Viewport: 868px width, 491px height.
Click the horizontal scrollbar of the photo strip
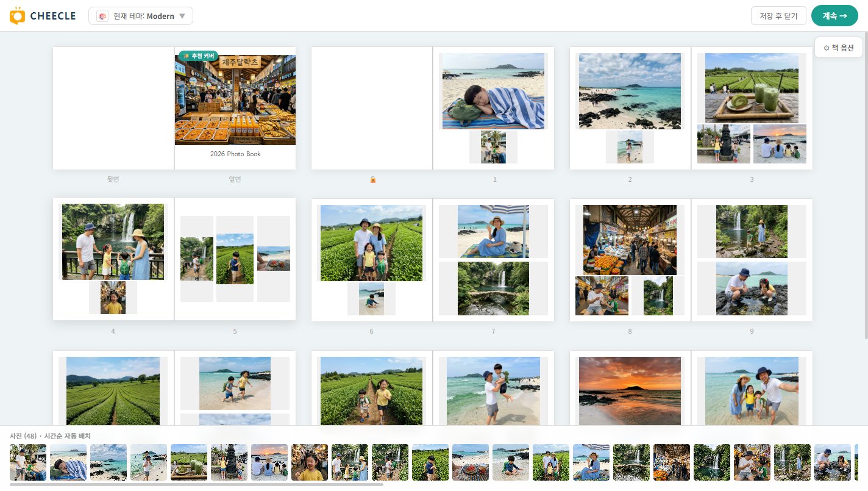(196, 485)
